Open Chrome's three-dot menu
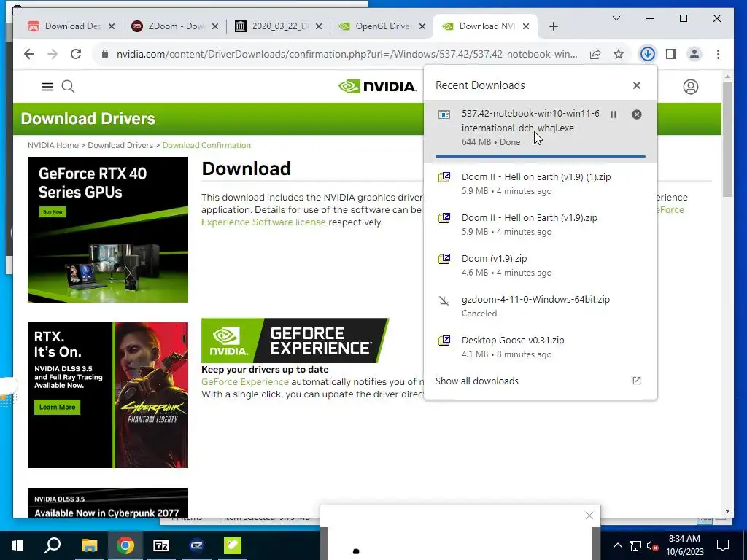This screenshot has width=747, height=560. (718, 54)
